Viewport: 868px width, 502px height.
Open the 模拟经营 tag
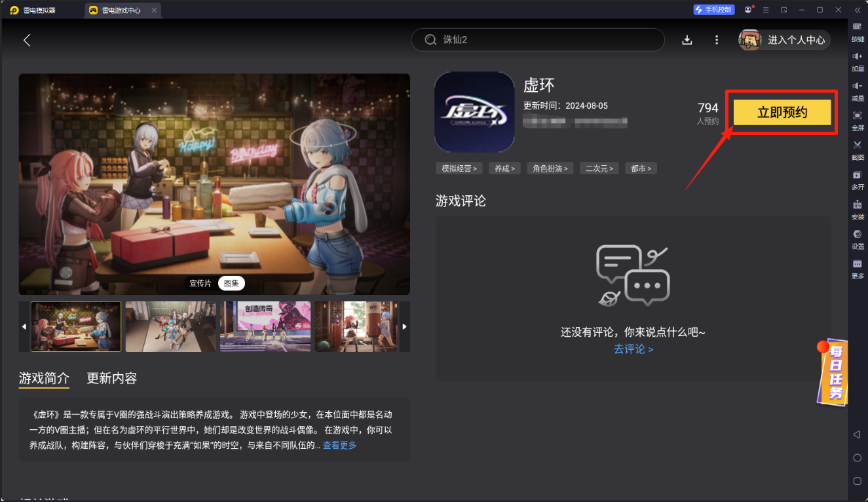click(459, 168)
